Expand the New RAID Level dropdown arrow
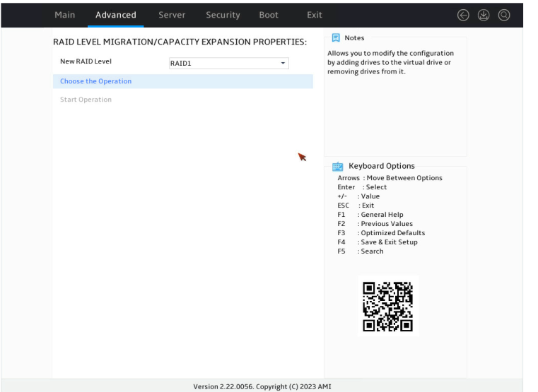The image size is (538, 392). click(283, 63)
